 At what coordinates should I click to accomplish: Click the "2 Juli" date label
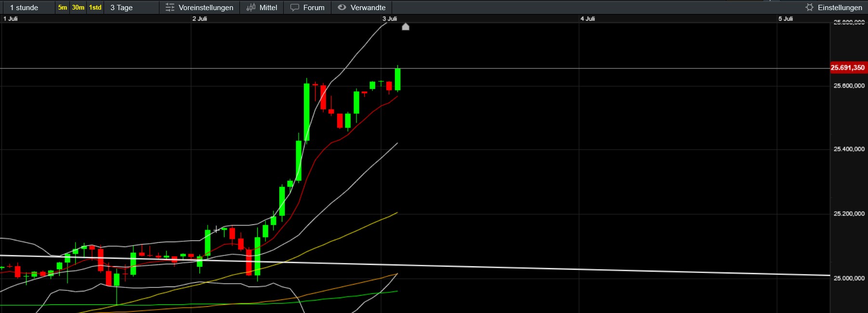200,19
